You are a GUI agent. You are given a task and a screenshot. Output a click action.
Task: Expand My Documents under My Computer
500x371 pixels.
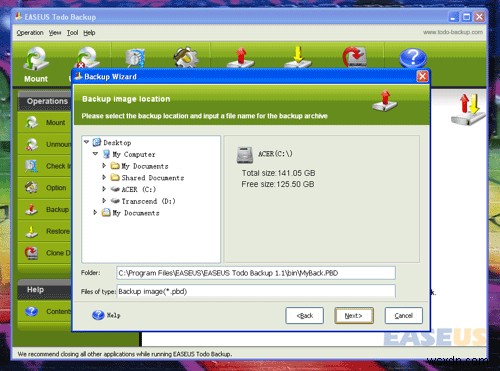click(104, 166)
